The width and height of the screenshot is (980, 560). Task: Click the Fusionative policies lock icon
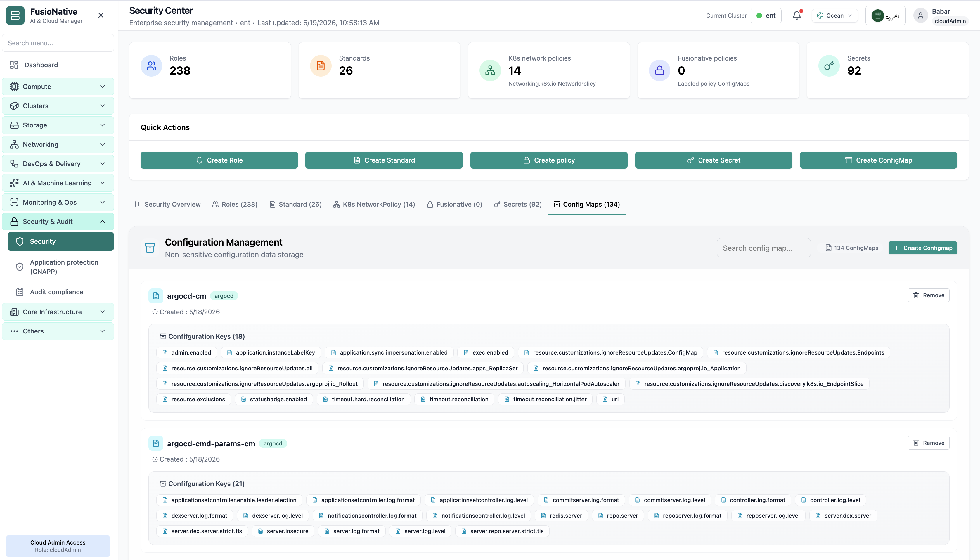point(659,70)
